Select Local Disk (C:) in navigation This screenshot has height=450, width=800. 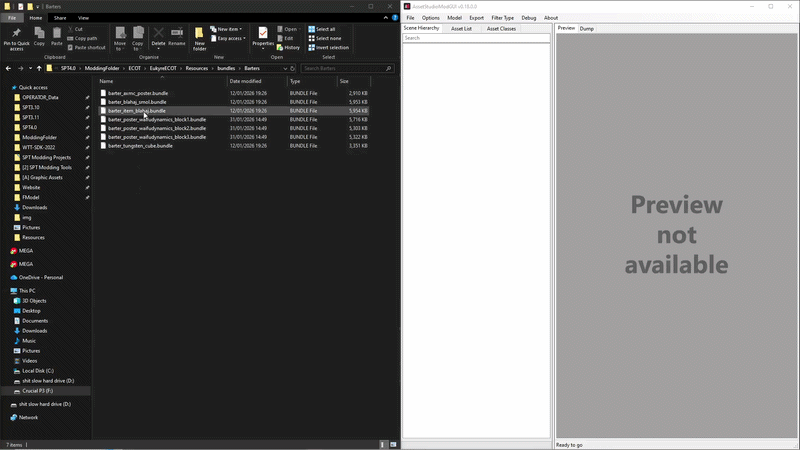click(x=38, y=371)
